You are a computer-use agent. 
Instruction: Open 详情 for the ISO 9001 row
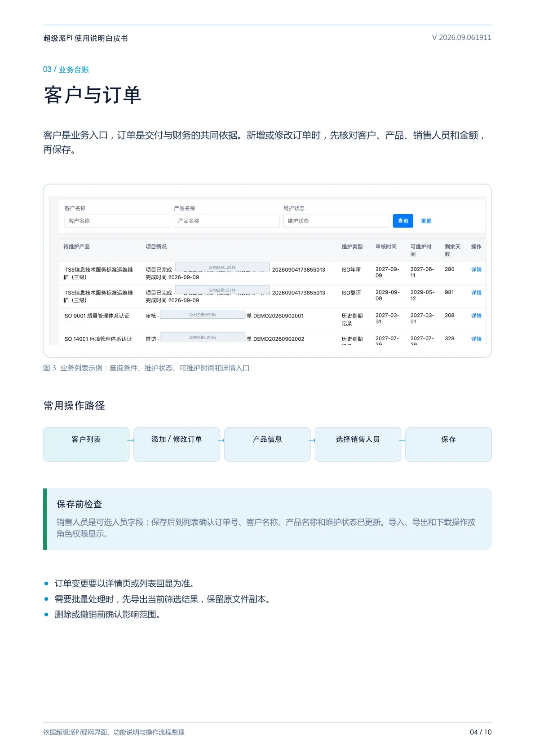click(x=476, y=316)
